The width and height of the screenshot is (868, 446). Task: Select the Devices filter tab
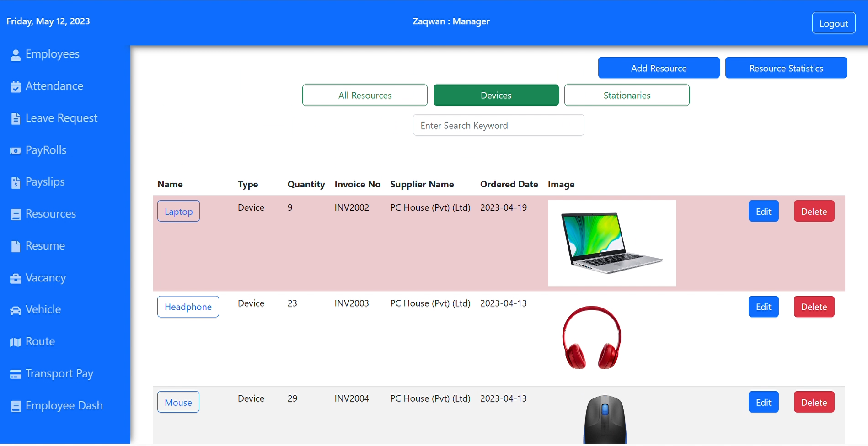[496, 95]
